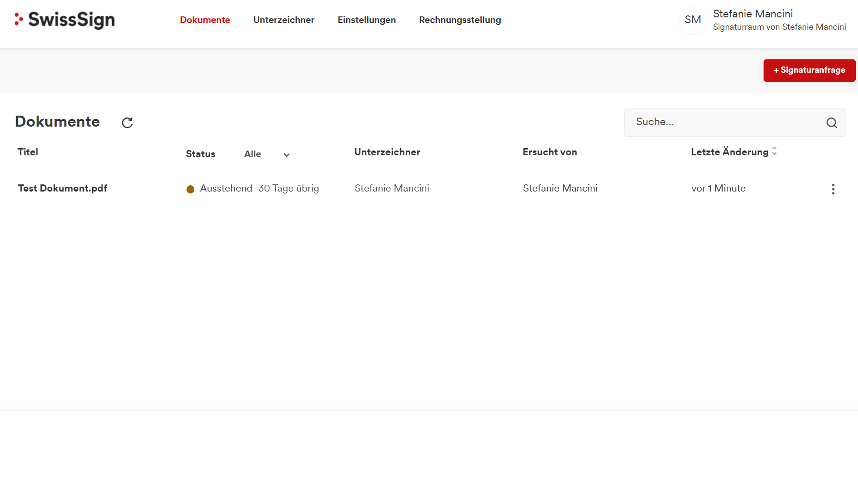This screenshot has height=504, width=858.
Task: Click Letzte Änderung column header
Action: tap(729, 152)
